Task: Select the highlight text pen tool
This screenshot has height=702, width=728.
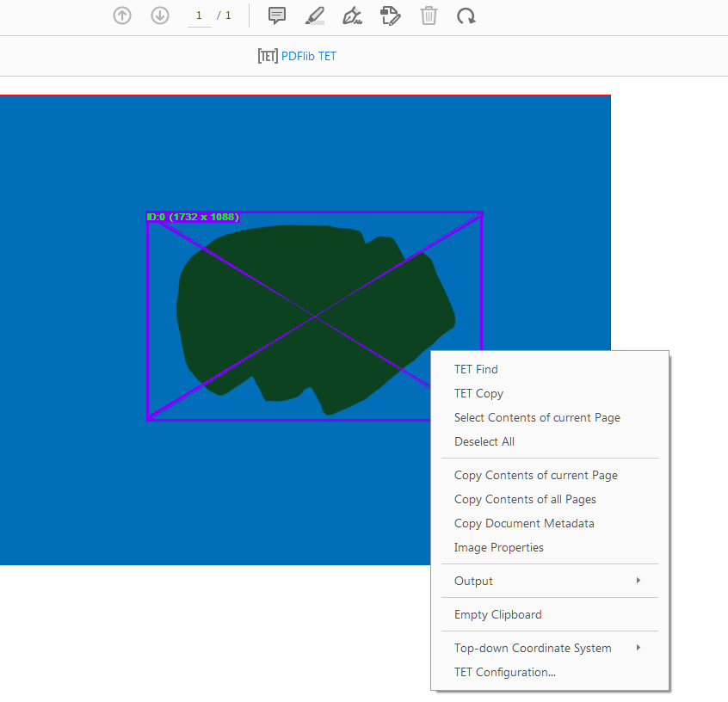Action: click(315, 15)
